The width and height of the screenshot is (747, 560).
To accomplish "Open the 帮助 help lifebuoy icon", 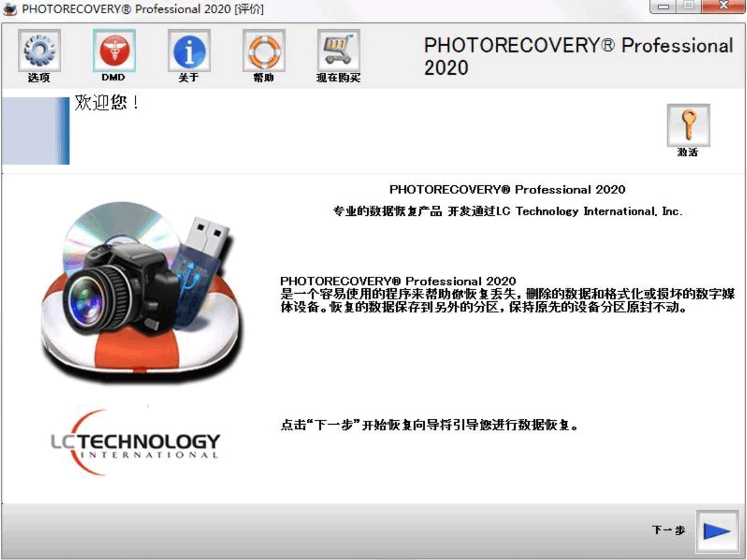I will (264, 50).
